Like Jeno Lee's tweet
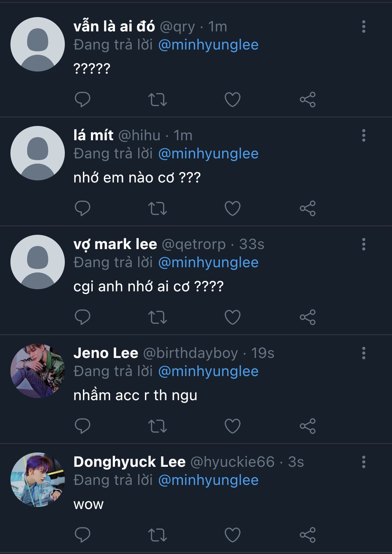Viewport: 392px width, 554px height. (232, 426)
